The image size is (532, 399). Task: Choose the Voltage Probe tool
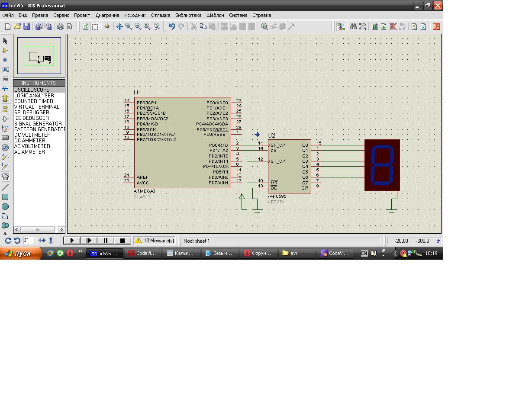(5, 157)
